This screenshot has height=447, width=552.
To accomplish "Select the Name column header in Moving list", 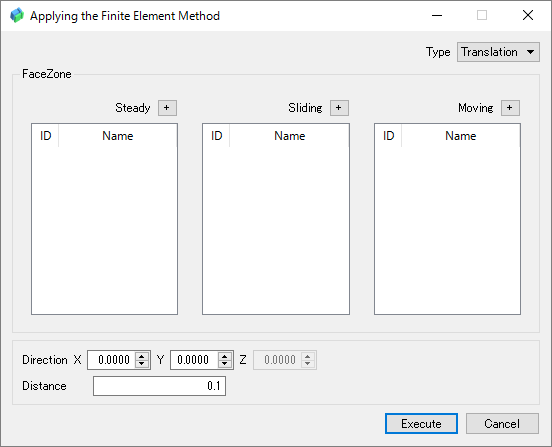I will click(460, 136).
